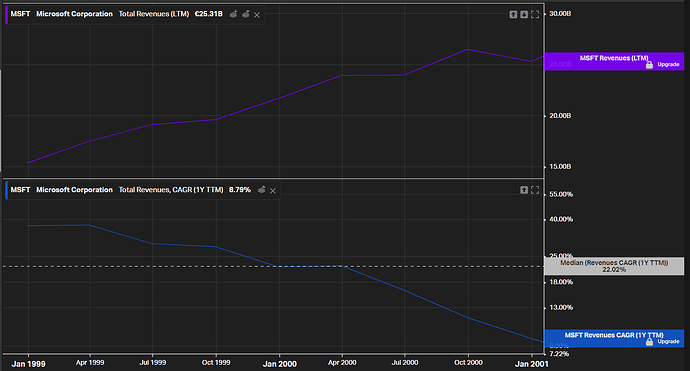690x371 pixels.
Task: Click Upgrade on purple MSFT Revenues (LTM) label
Action: click(x=668, y=64)
